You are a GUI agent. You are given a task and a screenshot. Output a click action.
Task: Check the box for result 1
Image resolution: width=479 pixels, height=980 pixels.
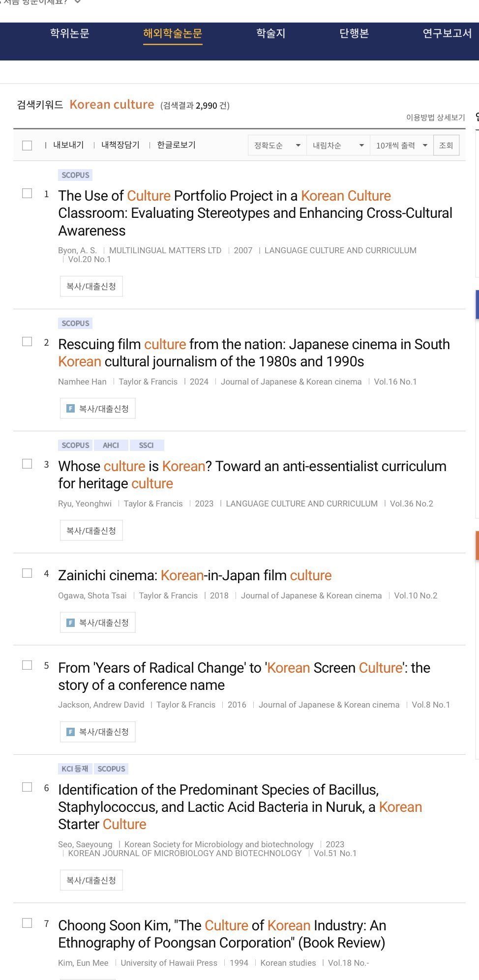[27, 193]
